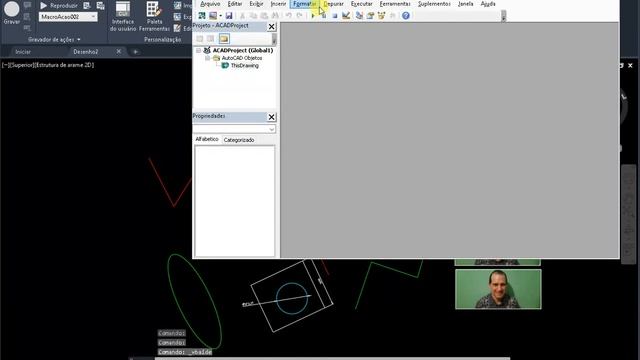
Task: Click Interface do usuário button
Action: coord(122,17)
